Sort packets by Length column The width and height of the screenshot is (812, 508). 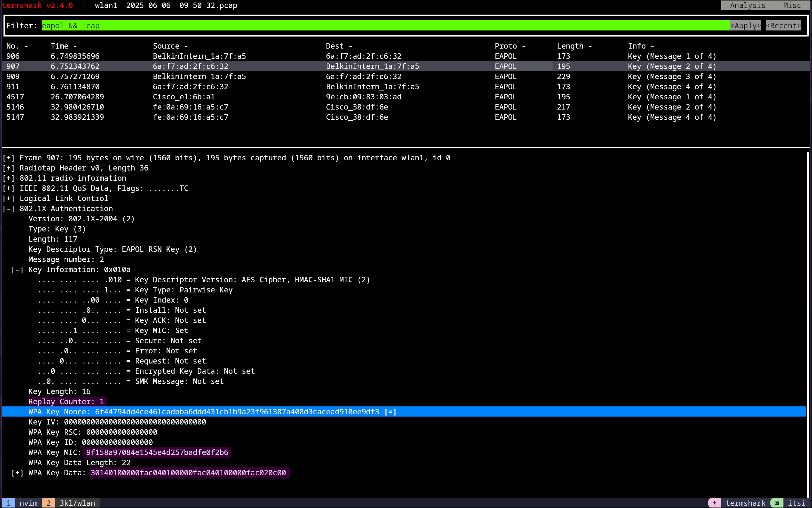click(x=574, y=46)
